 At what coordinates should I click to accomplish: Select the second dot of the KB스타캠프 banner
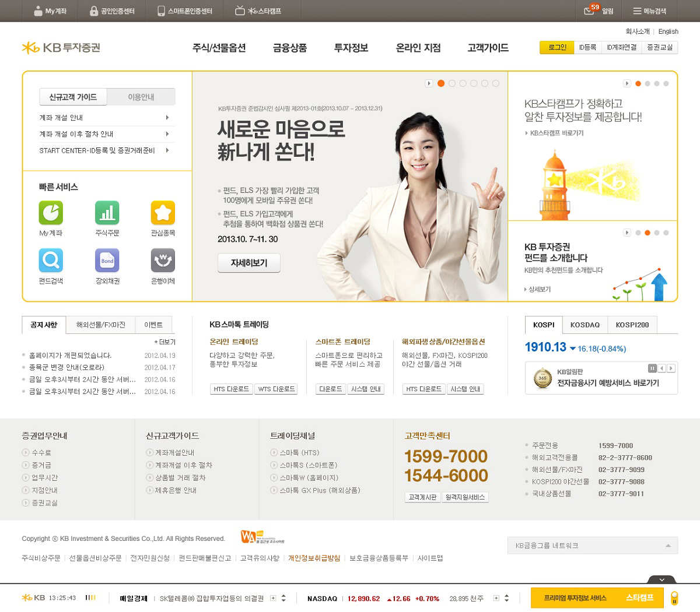(647, 83)
